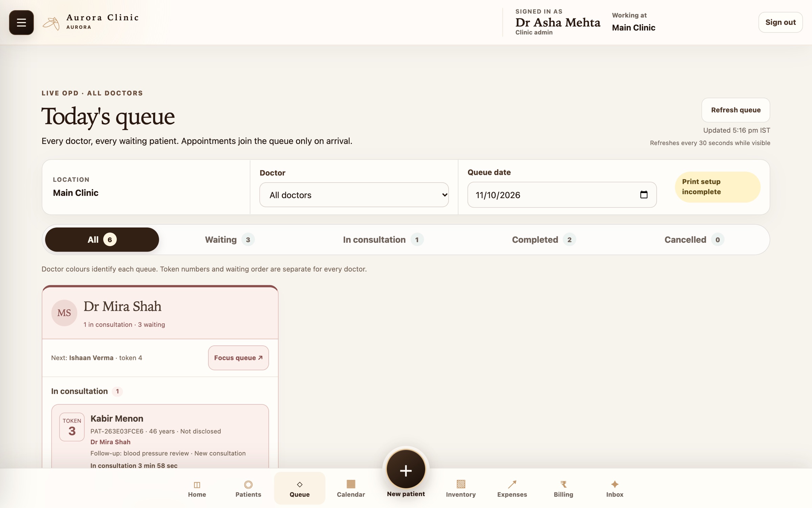This screenshot has height=508, width=812.
Task: Show the Cancelled tab
Action: click(x=694, y=239)
